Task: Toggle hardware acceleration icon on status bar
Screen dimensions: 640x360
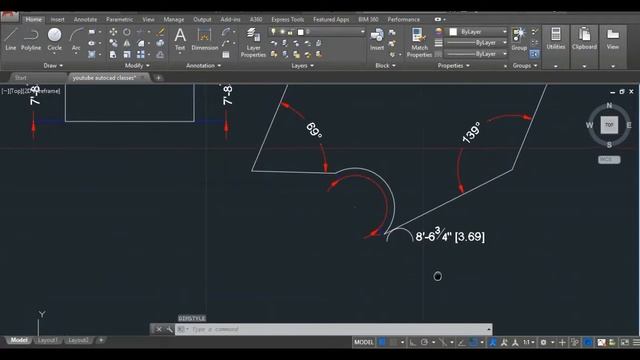Action: pos(588,342)
